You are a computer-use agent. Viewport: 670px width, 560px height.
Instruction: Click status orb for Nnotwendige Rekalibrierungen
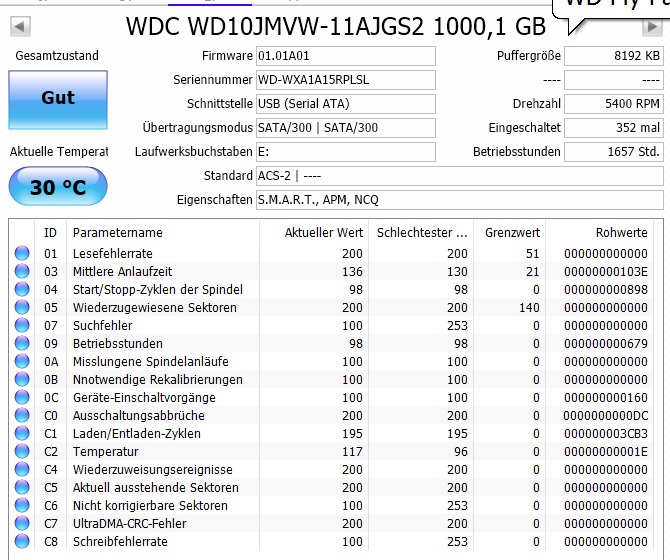tap(22, 379)
